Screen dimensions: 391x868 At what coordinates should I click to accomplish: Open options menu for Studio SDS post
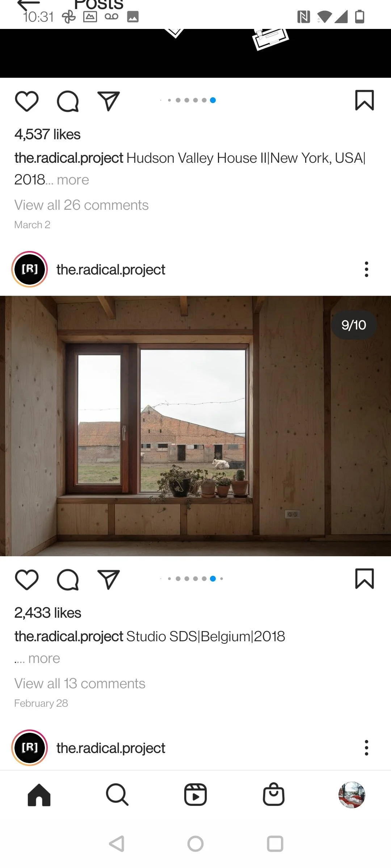click(x=366, y=269)
